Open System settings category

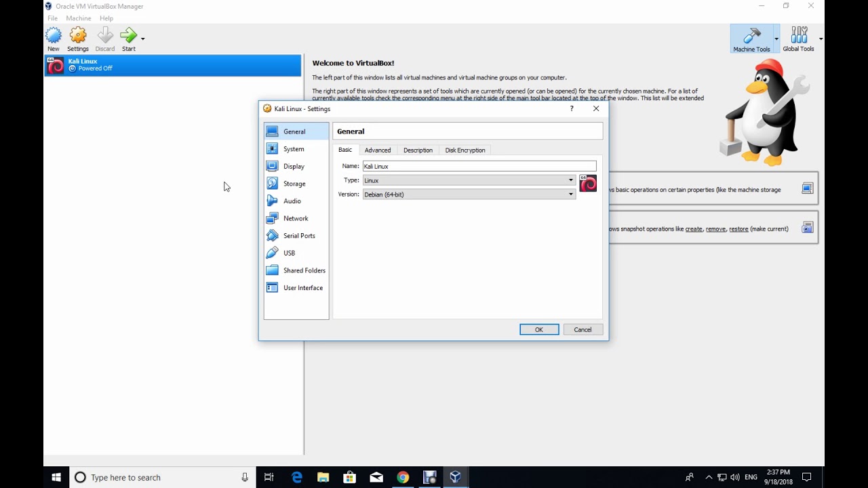pyautogui.click(x=296, y=149)
